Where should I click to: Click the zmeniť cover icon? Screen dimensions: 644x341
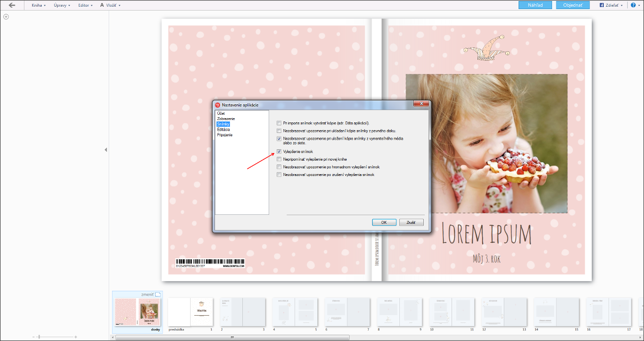tap(159, 294)
